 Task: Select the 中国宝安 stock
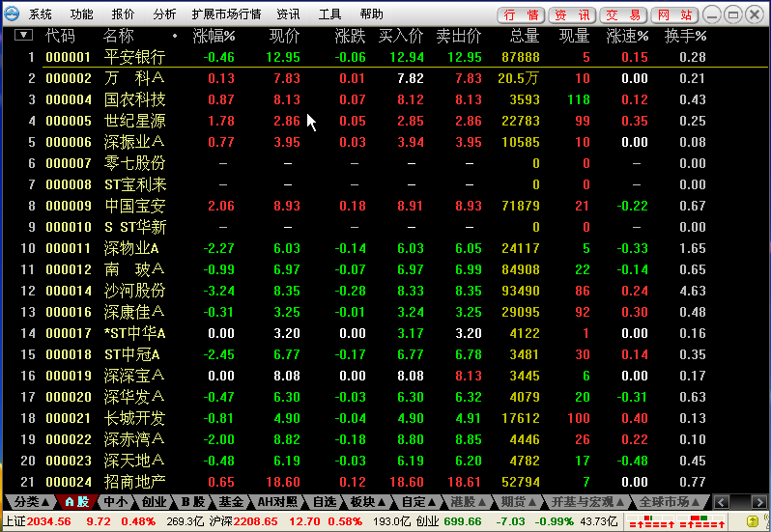pyautogui.click(x=385, y=206)
